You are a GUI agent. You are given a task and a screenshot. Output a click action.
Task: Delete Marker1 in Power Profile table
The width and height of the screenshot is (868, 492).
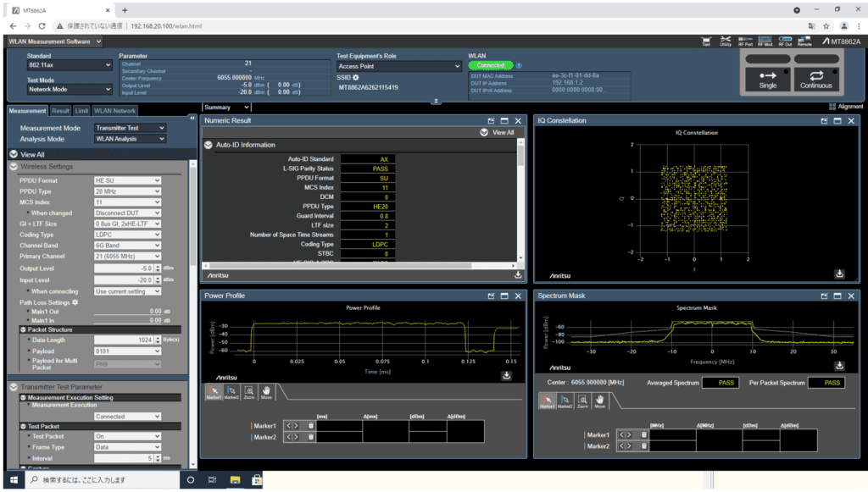pyautogui.click(x=311, y=425)
